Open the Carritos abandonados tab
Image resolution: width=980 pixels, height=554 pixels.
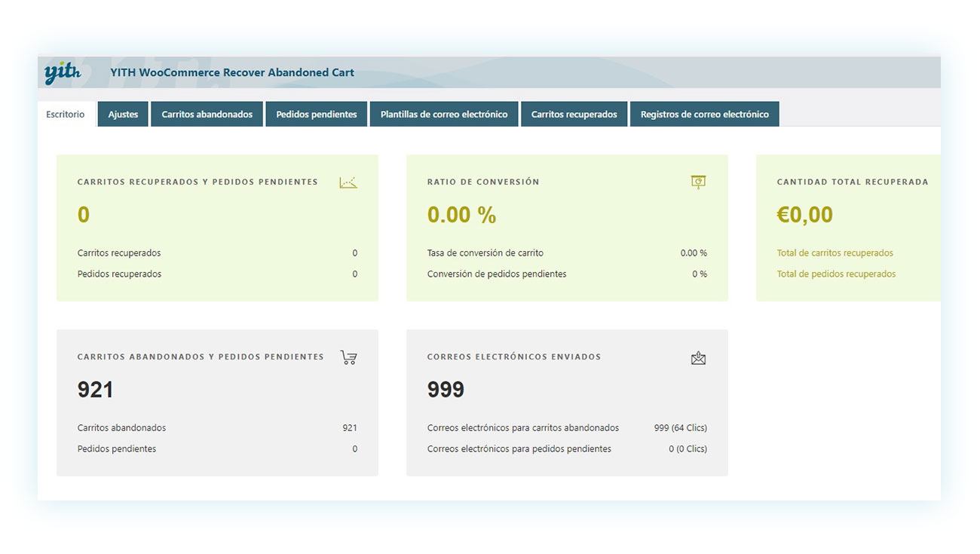pyautogui.click(x=207, y=115)
